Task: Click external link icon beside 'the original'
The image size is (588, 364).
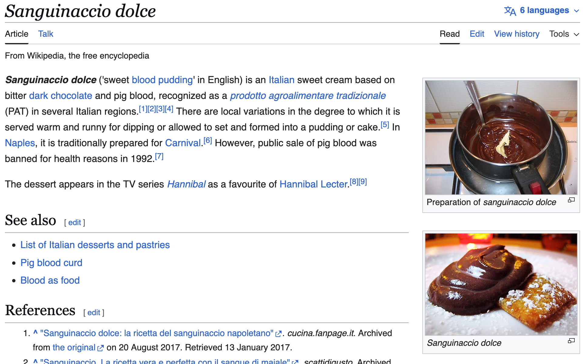Action: pos(100,348)
